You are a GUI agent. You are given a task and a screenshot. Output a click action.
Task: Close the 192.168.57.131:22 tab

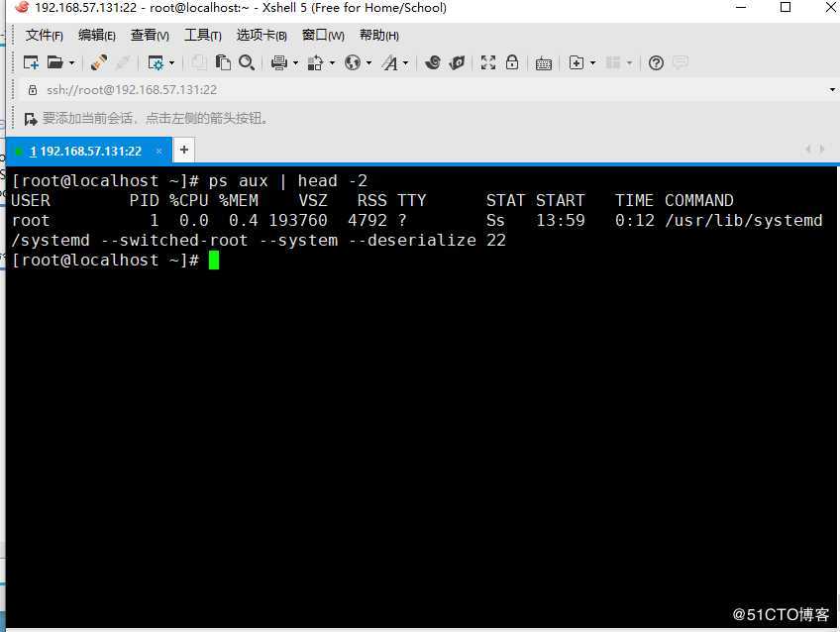click(159, 151)
